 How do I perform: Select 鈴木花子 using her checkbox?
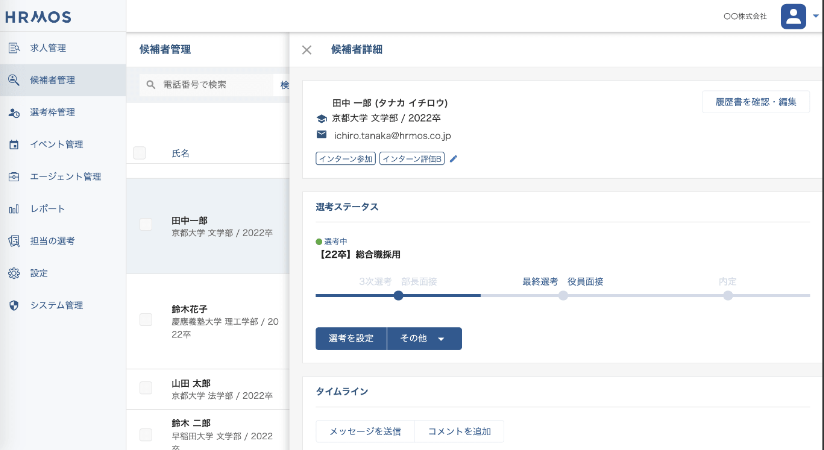tap(146, 319)
